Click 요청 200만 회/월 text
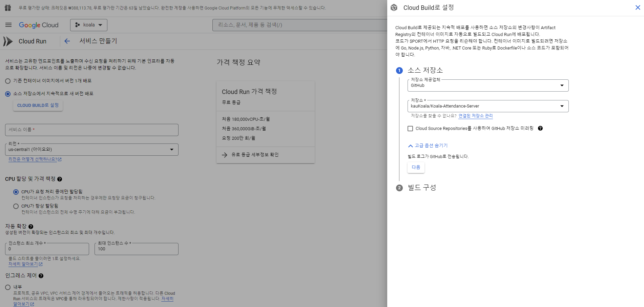644x307 pixels. tap(238, 138)
